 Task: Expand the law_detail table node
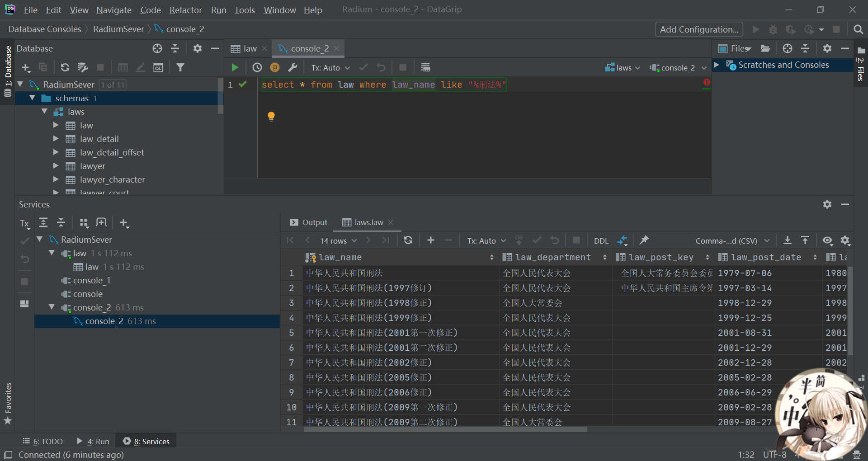tap(56, 138)
